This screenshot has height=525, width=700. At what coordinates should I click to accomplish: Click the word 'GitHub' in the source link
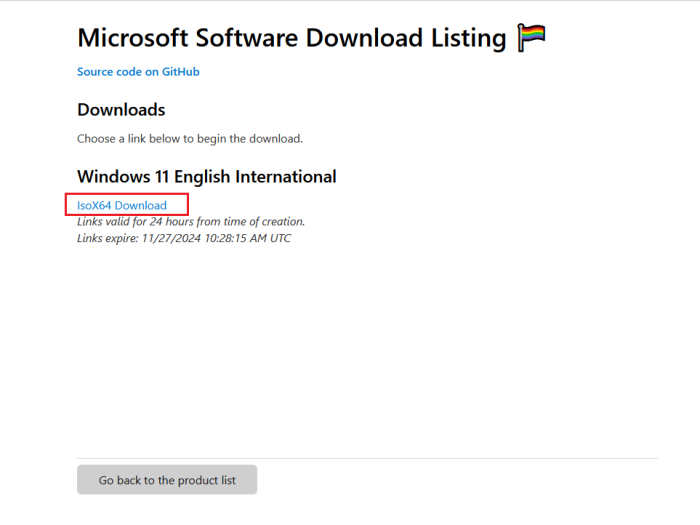[181, 72]
